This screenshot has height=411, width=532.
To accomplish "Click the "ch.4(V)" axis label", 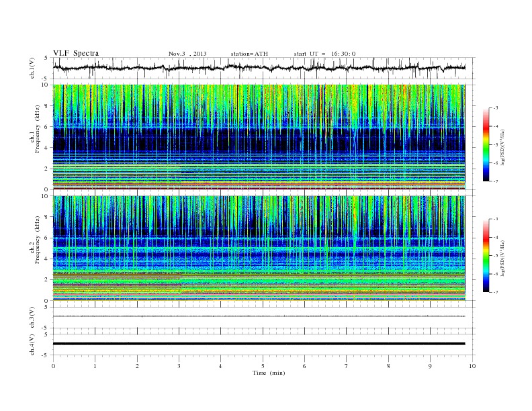I will [32, 345].
